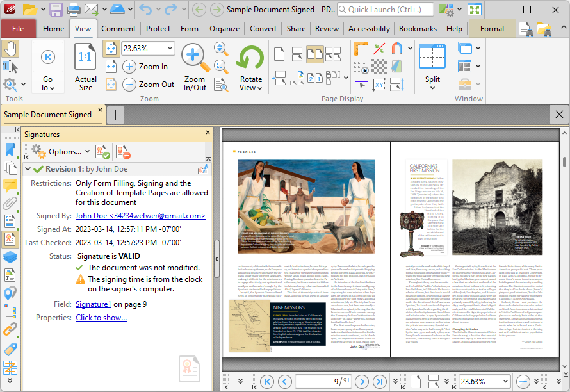Switch to the Comment tab

click(118, 29)
